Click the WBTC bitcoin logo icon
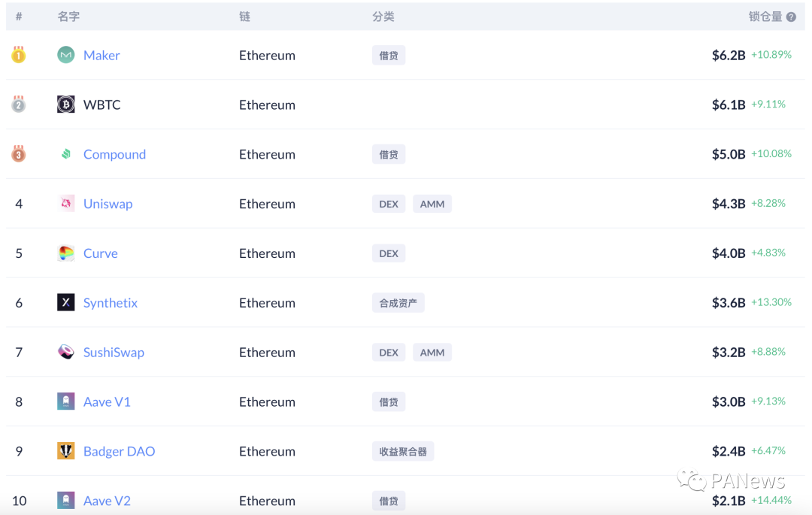This screenshot has width=812, height=515. (x=66, y=105)
